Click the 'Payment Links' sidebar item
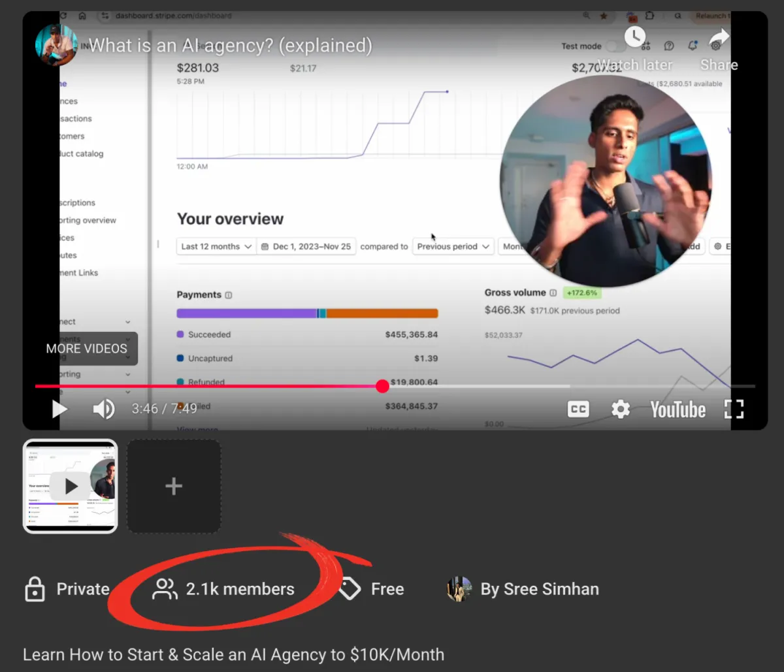Image resolution: width=784 pixels, height=672 pixels. point(79,273)
